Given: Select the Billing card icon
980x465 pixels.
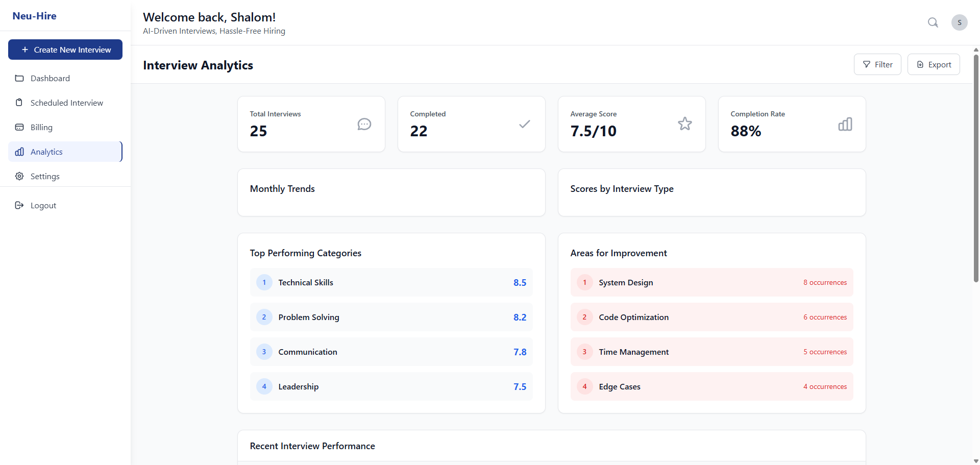Looking at the screenshot, I should tap(19, 127).
